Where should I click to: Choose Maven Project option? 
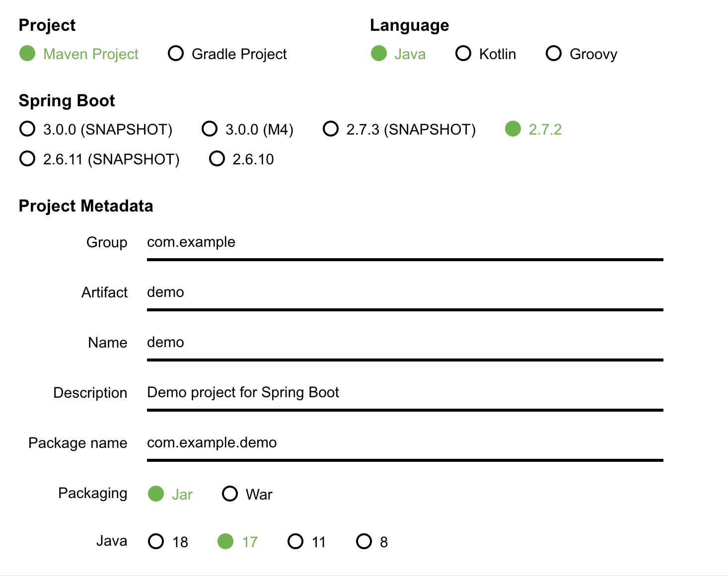tap(28, 54)
